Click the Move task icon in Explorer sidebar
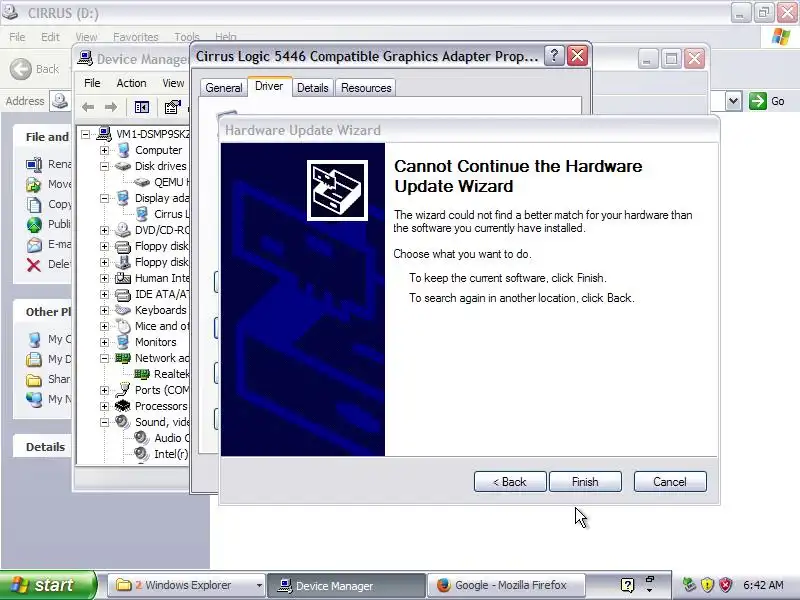800x600 pixels. point(34,184)
